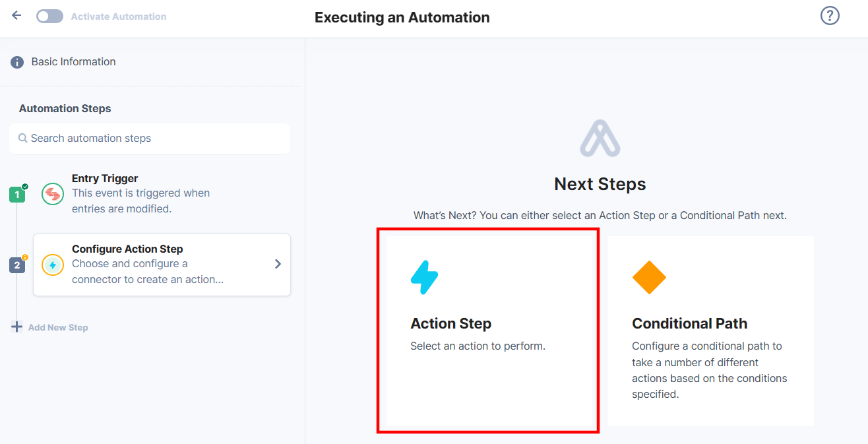
Task: Click Add New Step link
Action: pyautogui.click(x=58, y=327)
